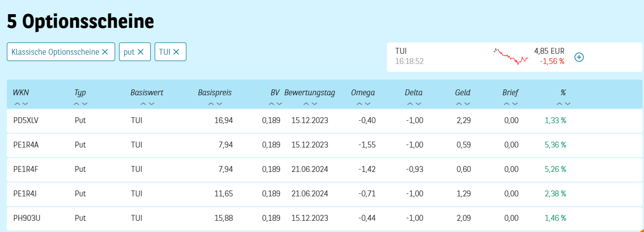Image resolution: width=644 pixels, height=232 pixels.
Task: Sort Typ column descending with down arrow
Action: tap(85, 104)
